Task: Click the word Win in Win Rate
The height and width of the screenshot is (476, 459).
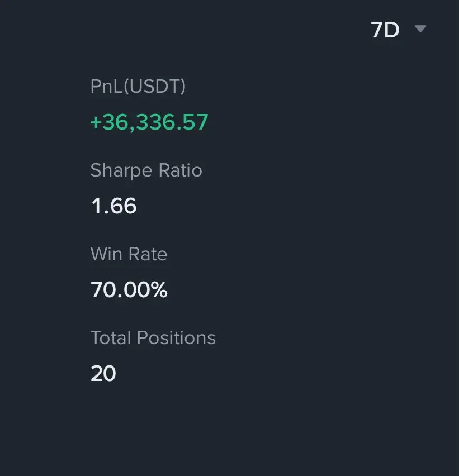Action: tap(106, 254)
